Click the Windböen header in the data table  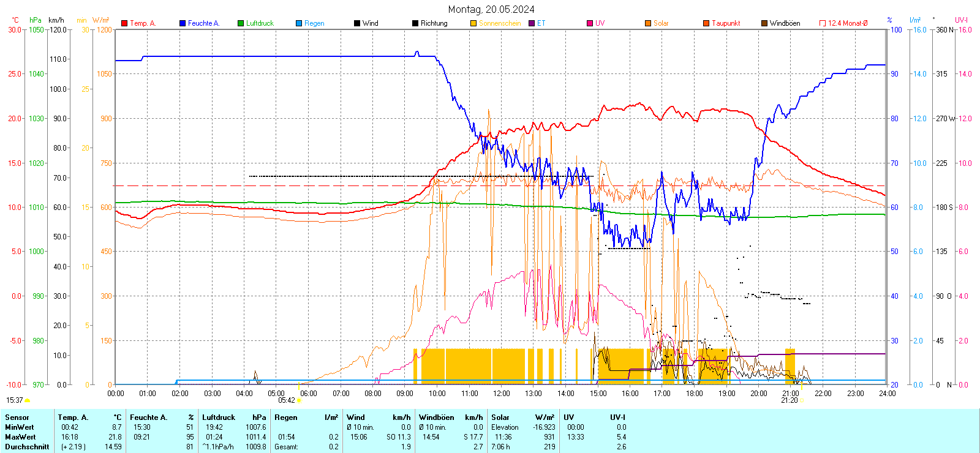click(436, 417)
